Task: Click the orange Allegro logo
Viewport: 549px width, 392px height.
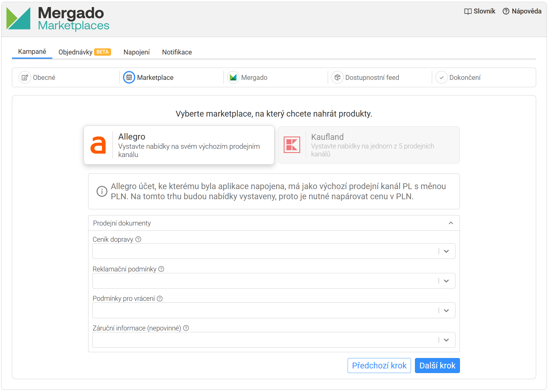Action: 98,145
